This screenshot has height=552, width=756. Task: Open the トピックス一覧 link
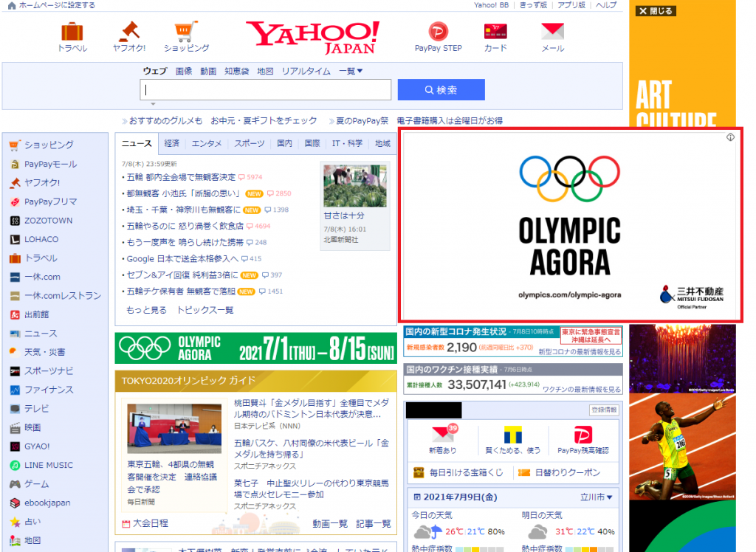pyautogui.click(x=205, y=310)
